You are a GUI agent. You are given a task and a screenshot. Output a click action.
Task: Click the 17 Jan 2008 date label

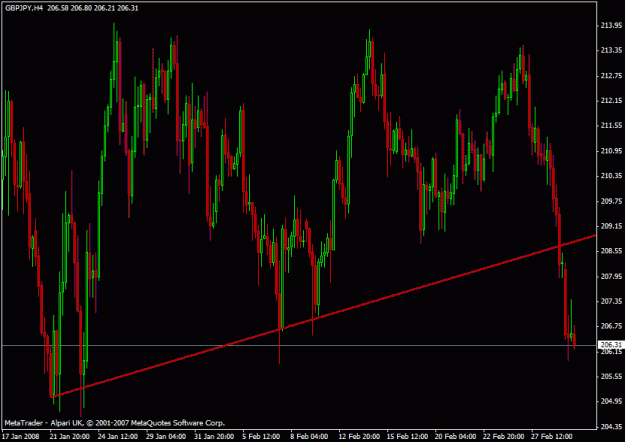point(21,436)
